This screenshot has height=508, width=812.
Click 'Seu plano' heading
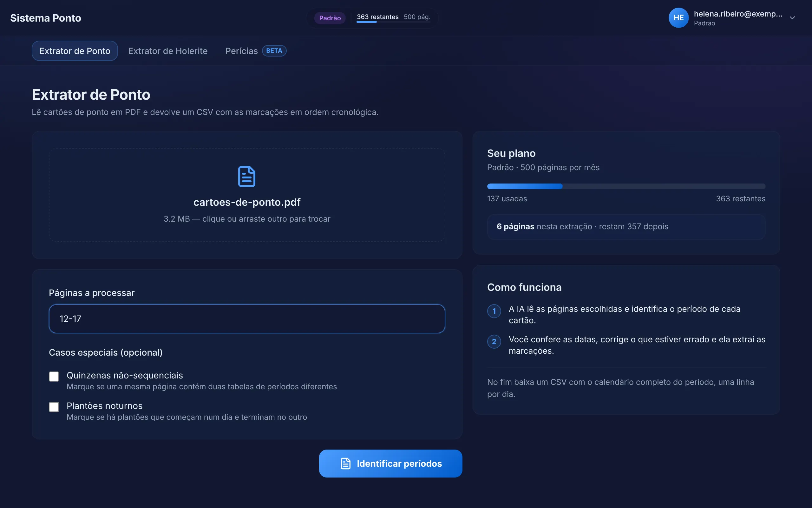(x=511, y=153)
